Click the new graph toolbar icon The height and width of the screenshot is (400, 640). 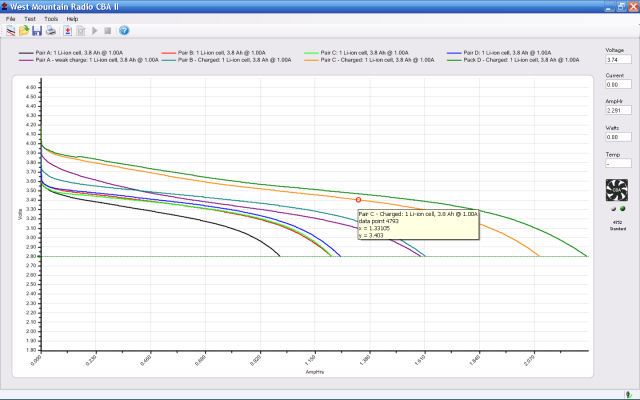[x=11, y=31]
